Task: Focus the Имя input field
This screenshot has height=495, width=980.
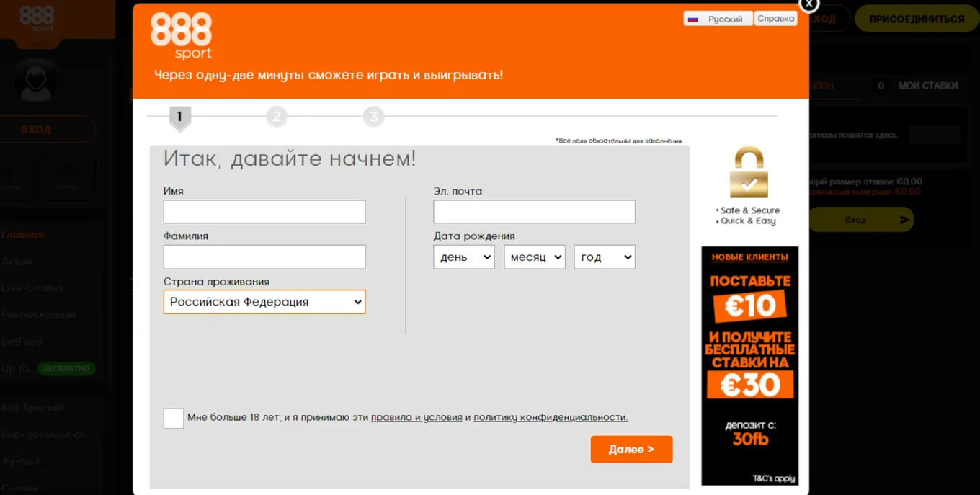Action: pyautogui.click(x=264, y=212)
